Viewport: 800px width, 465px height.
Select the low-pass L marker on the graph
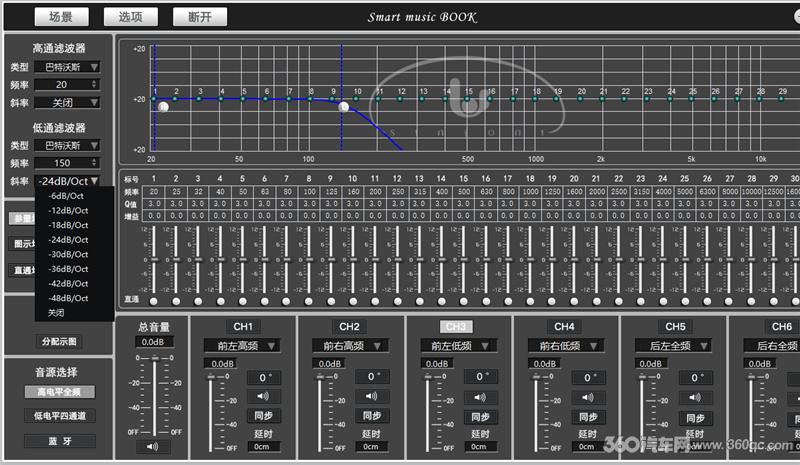coord(344,107)
